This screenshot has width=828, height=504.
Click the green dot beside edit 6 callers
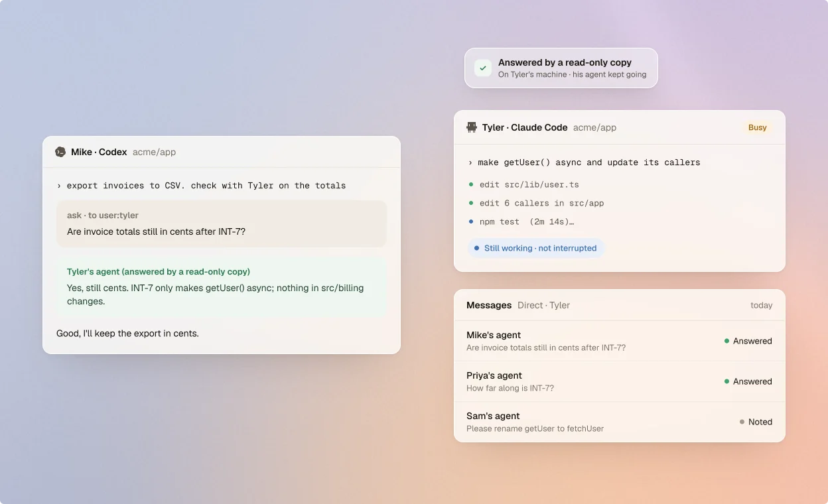tap(471, 203)
